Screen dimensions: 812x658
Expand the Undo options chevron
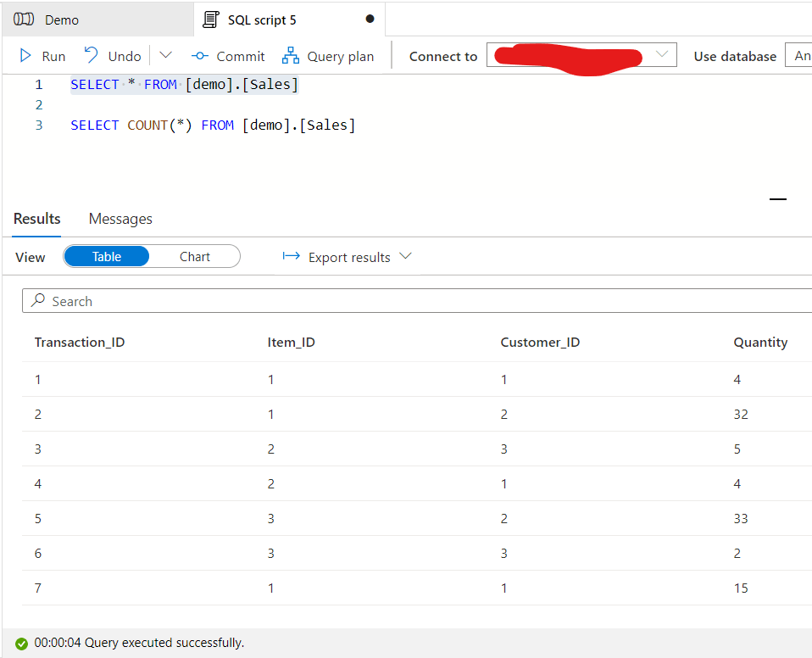(x=165, y=56)
